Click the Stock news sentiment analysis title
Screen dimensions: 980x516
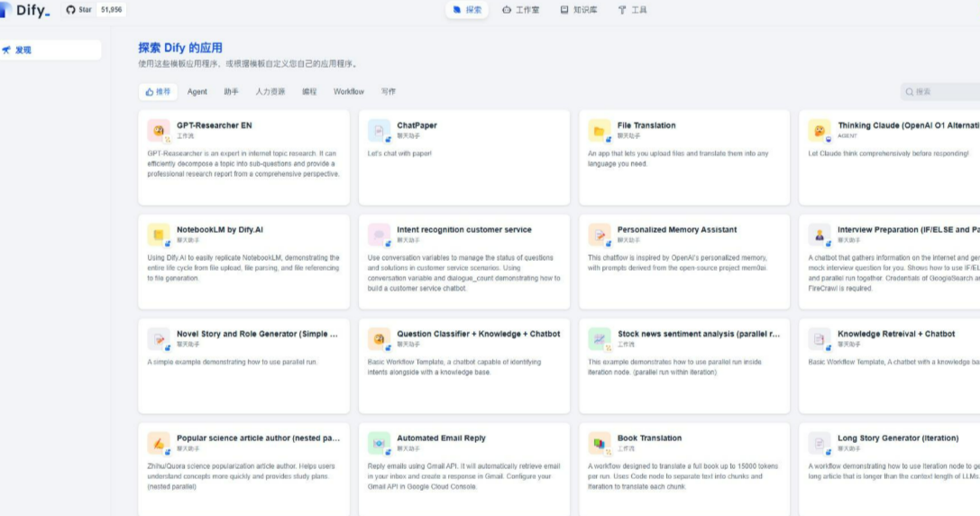point(699,334)
